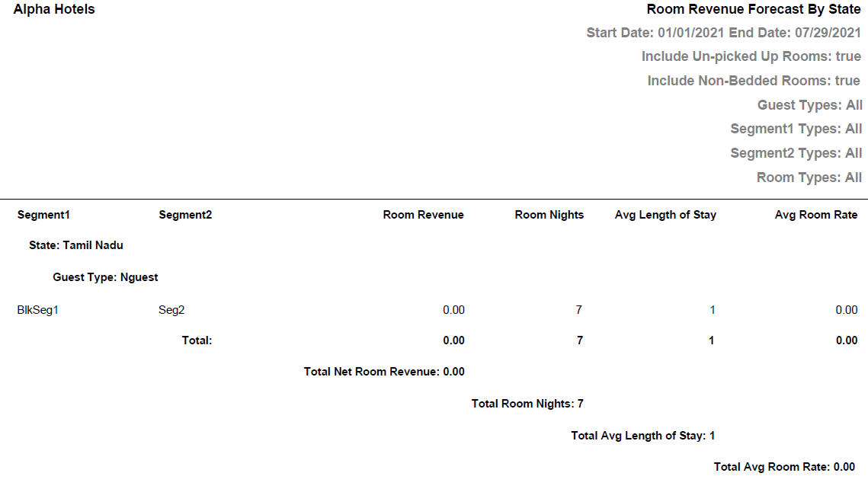Image resolution: width=868 pixels, height=489 pixels.
Task: Select the State: Tamil Nadu group row
Action: (x=75, y=245)
